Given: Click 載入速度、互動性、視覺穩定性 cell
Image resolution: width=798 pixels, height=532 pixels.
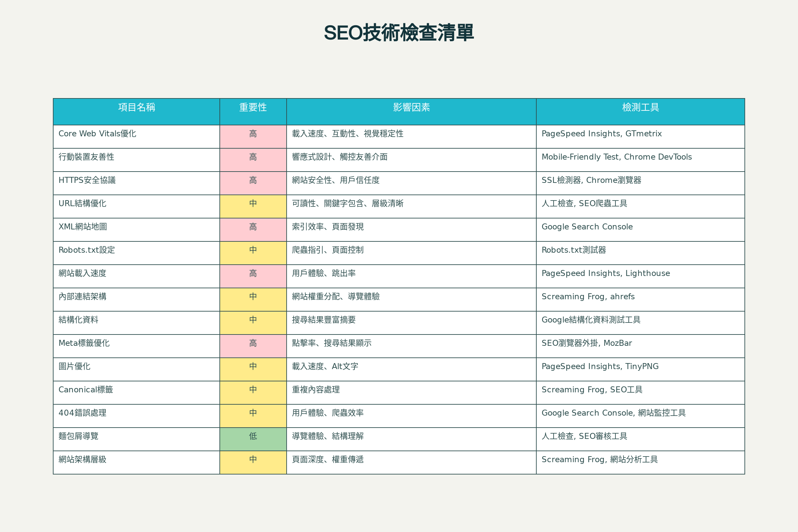Looking at the screenshot, I should (411, 136).
